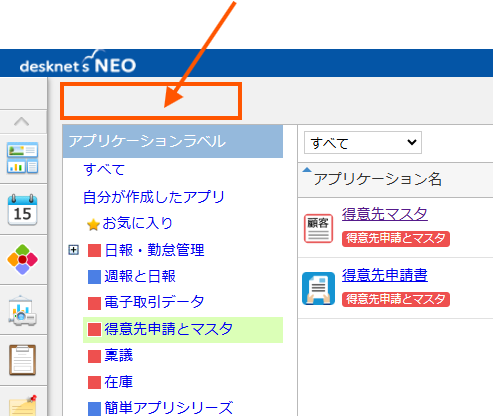
Task: Click red 得意先申請とマスタ tag under 得意先マスタ
Action: [x=396, y=239]
